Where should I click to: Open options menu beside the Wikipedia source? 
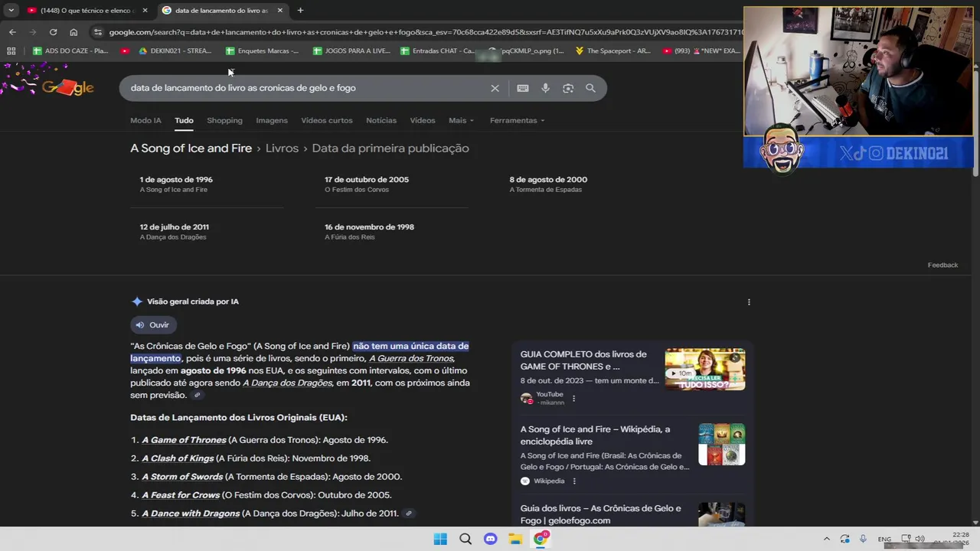[574, 481]
